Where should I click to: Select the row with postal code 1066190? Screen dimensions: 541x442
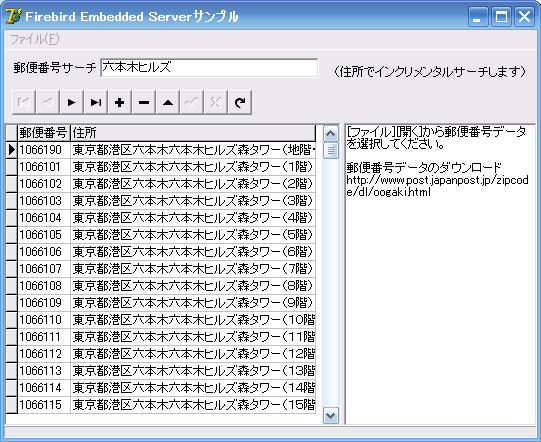pyautogui.click(x=161, y=150)
